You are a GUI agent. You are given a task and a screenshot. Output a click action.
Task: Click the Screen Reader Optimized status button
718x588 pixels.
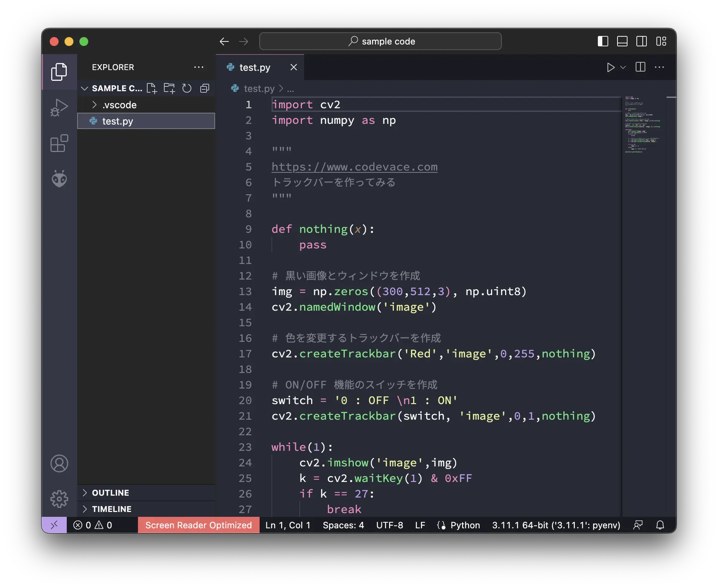(x=198, y=525)
